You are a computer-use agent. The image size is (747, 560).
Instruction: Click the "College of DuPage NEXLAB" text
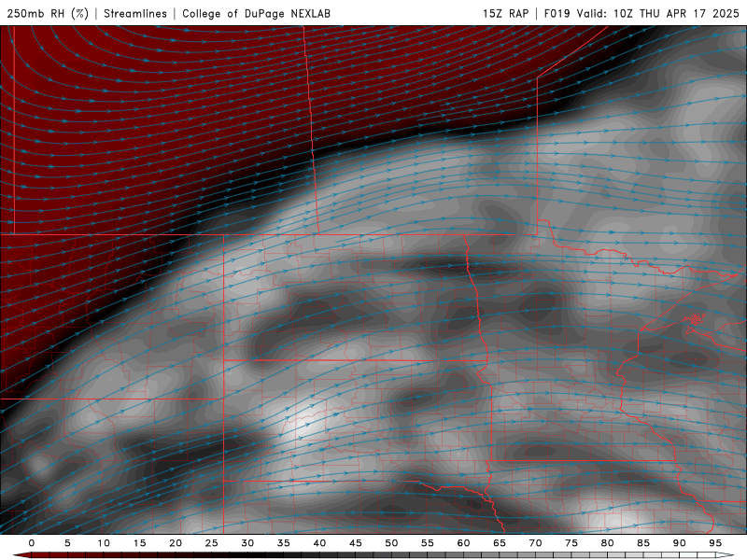coord(256,13)
